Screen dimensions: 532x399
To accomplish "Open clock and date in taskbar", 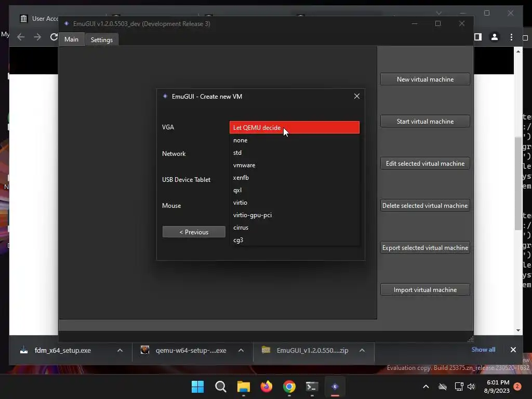I will (497, 387).
